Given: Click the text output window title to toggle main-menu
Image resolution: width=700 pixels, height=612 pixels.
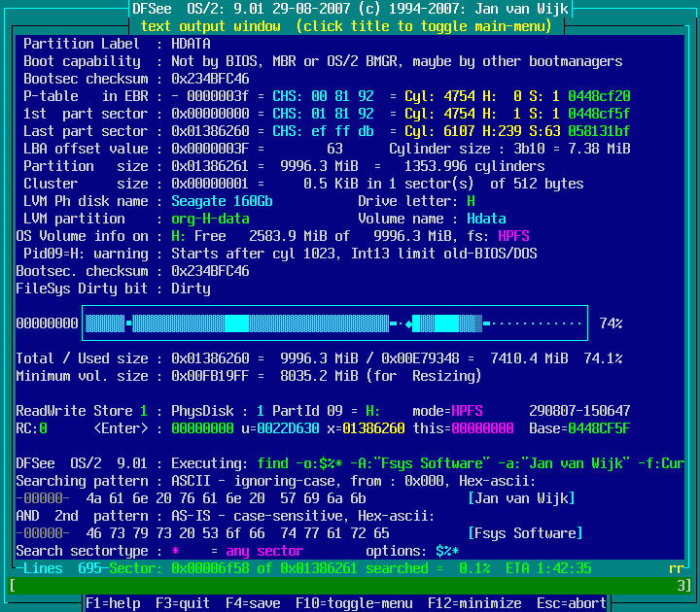Looking at the screenshot, I should tap(346, 26).
